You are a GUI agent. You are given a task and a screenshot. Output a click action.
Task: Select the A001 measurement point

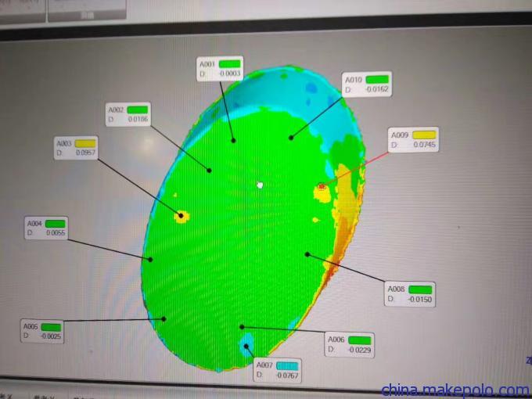click(233, 140)
